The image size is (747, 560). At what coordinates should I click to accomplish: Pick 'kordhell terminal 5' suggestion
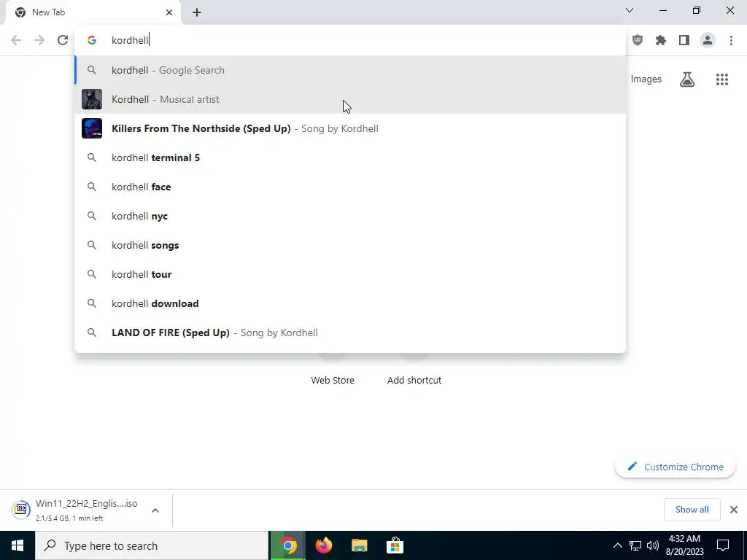350,157
